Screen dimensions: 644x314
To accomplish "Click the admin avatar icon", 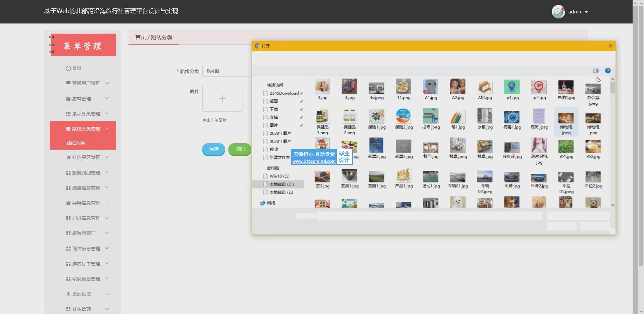I will [x=558, y=12].
